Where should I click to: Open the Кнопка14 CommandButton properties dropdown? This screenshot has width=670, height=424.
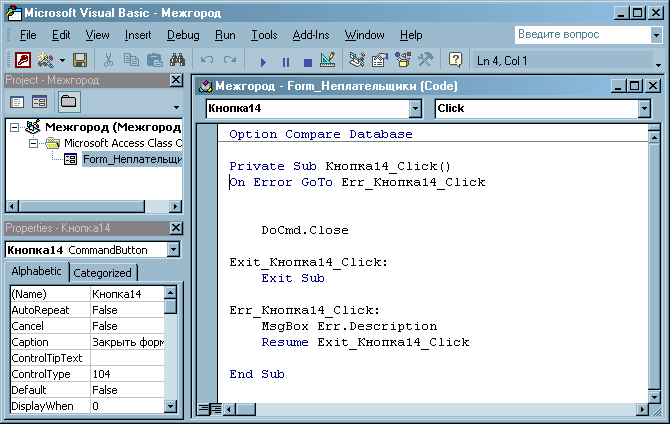tap(173, 250)
